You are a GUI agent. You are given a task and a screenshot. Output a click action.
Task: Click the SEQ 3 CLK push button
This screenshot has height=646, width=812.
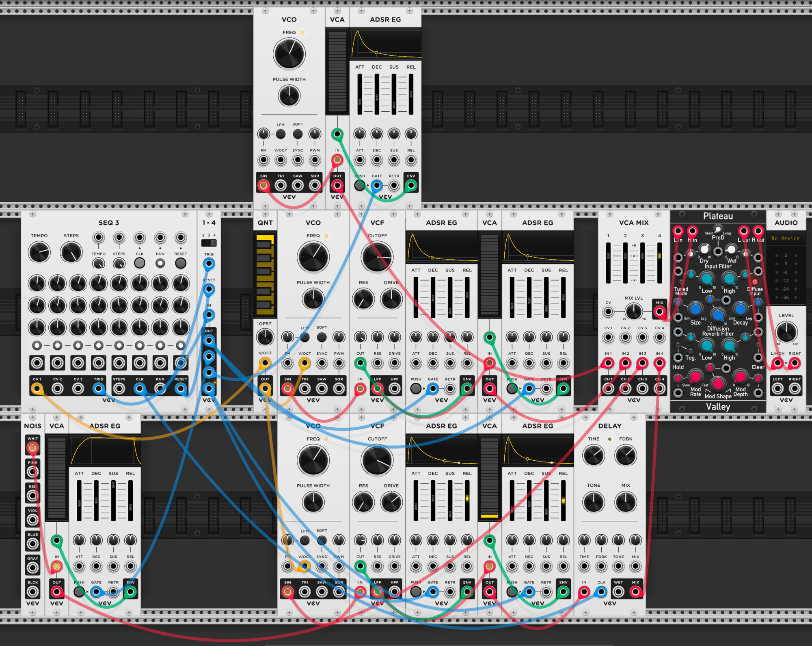pos(140,263)
